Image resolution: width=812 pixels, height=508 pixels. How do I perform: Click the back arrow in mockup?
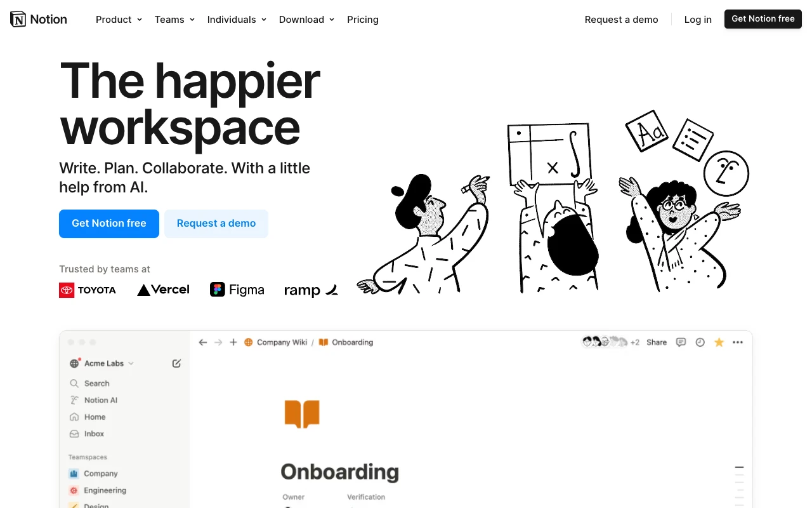click(203, 342)
